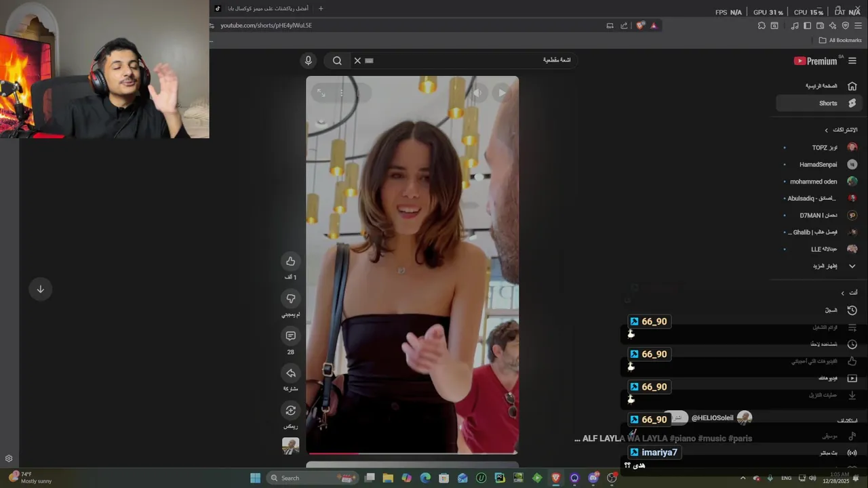Expand the Subscriptions section header
This screenshot has width=868, height=488.
(841, 129)
